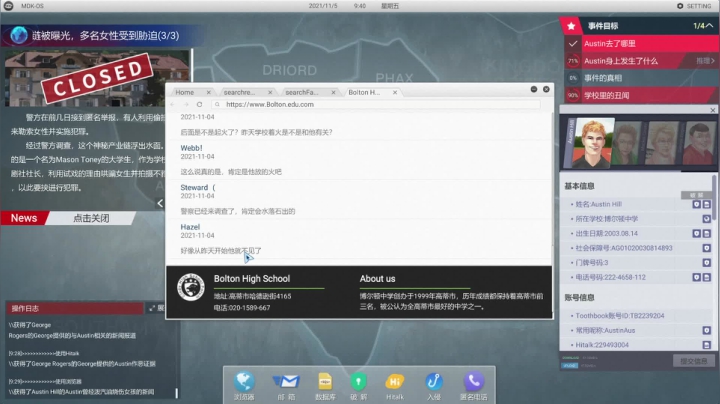Collapse the 事件目标 objectives list
The image size is (720, 404).
[710, 26]
